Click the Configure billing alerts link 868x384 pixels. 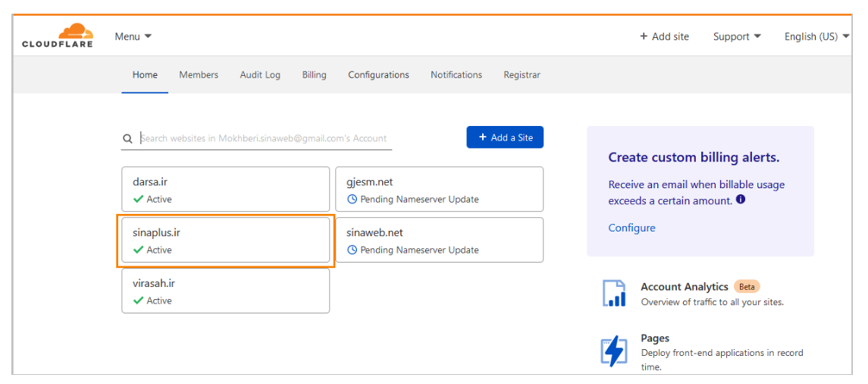(631, 228)
